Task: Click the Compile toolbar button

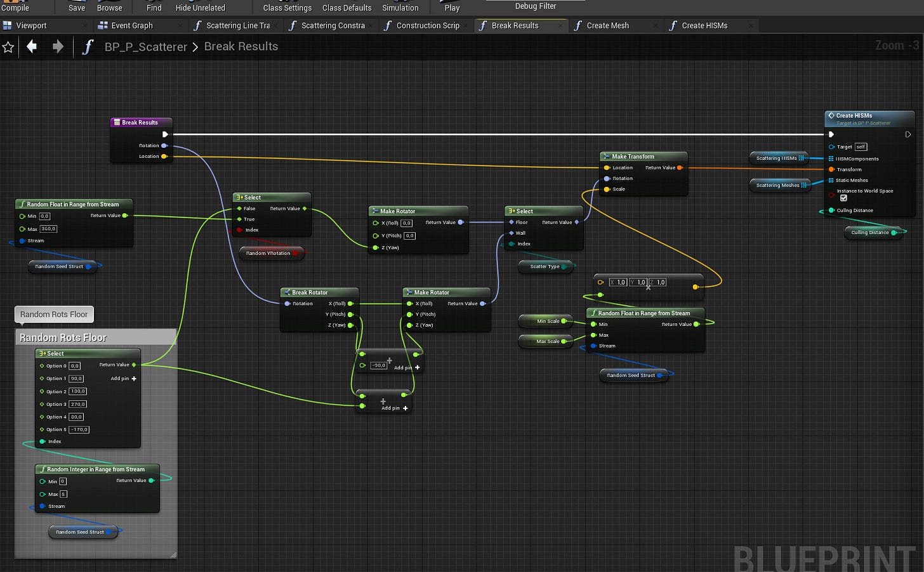Action: pyautogui.click(x=15, y=8)
